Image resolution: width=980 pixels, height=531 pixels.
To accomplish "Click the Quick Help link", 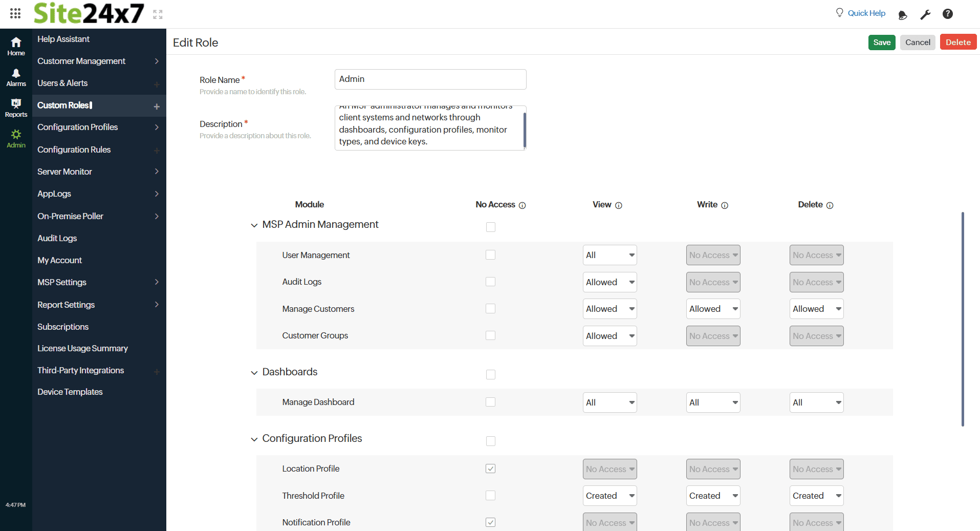I will tap(866, 13).
